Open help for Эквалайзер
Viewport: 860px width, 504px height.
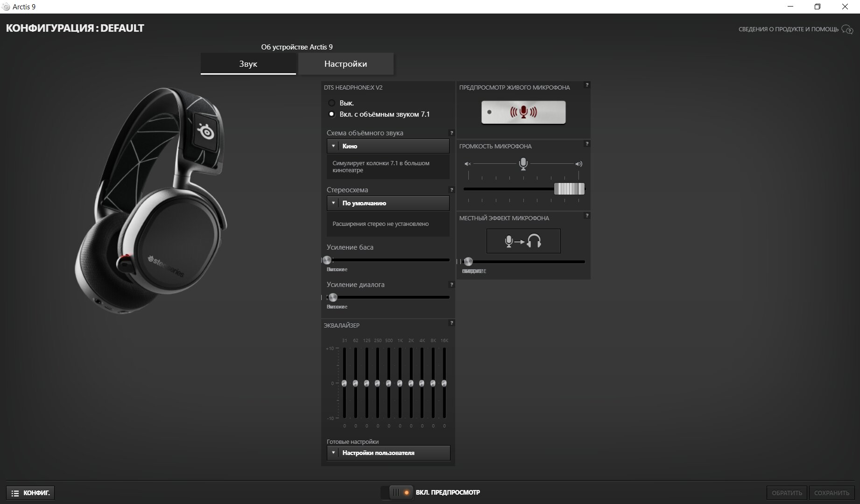(x=451, y=323)
